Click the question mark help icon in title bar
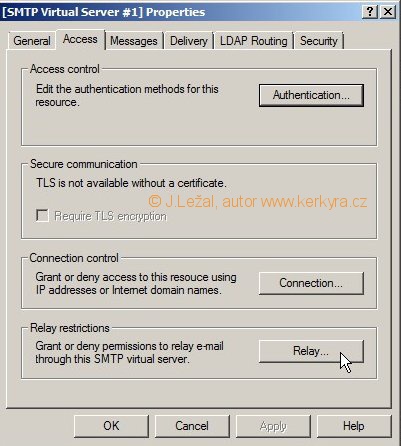This screenshot has height=446, width=401. 370,12
